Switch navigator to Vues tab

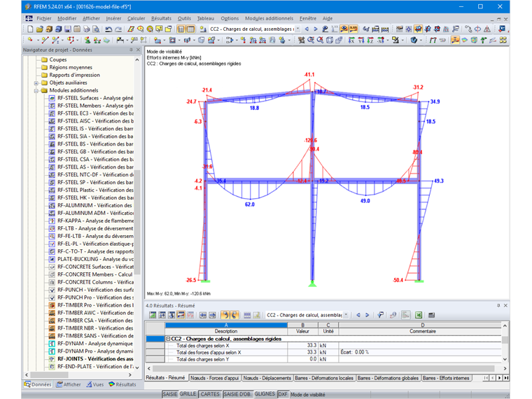(x=94, y=384)
